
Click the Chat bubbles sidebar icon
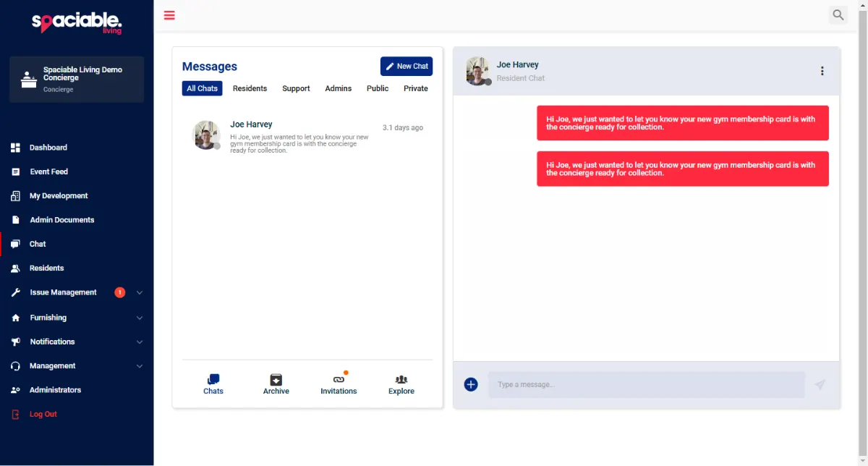(x=15, y=245)
